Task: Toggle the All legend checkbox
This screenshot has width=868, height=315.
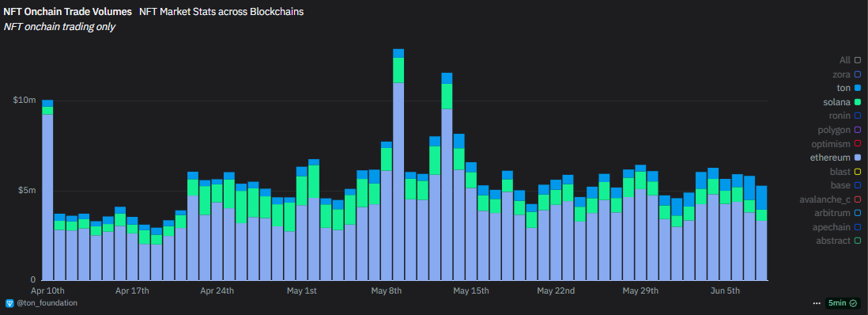Action: pos(858,60)
